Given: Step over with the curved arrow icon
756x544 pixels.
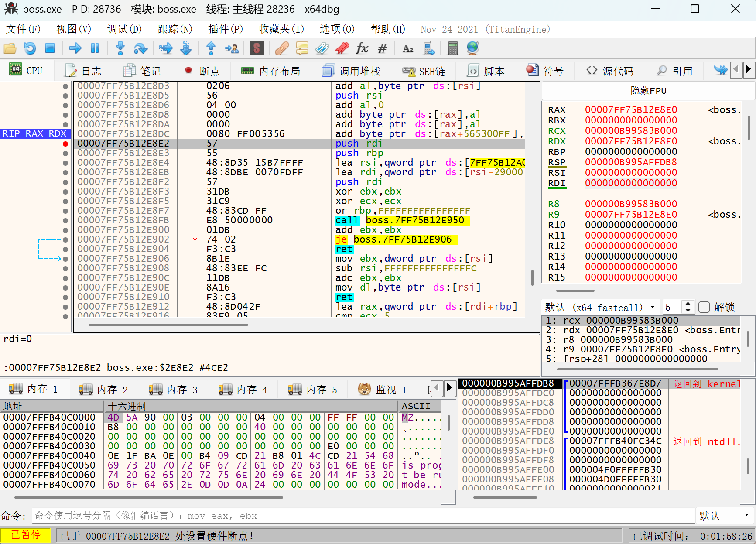Looking at the screenshot, I should coord(140,48).
